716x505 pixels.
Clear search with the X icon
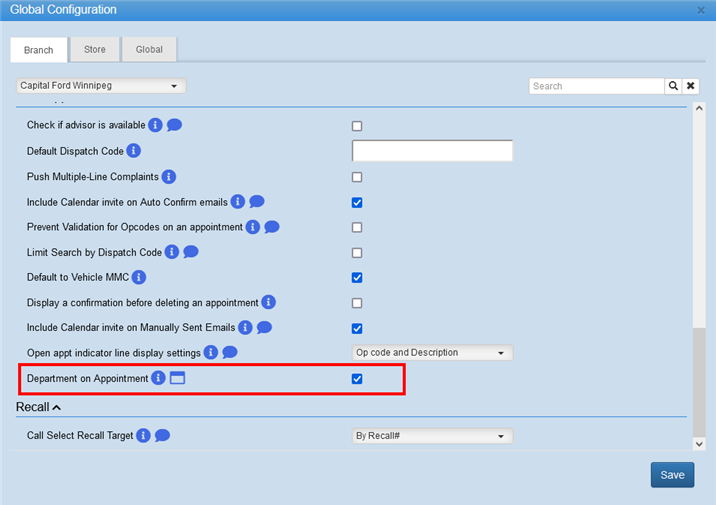tap(690, 86)
